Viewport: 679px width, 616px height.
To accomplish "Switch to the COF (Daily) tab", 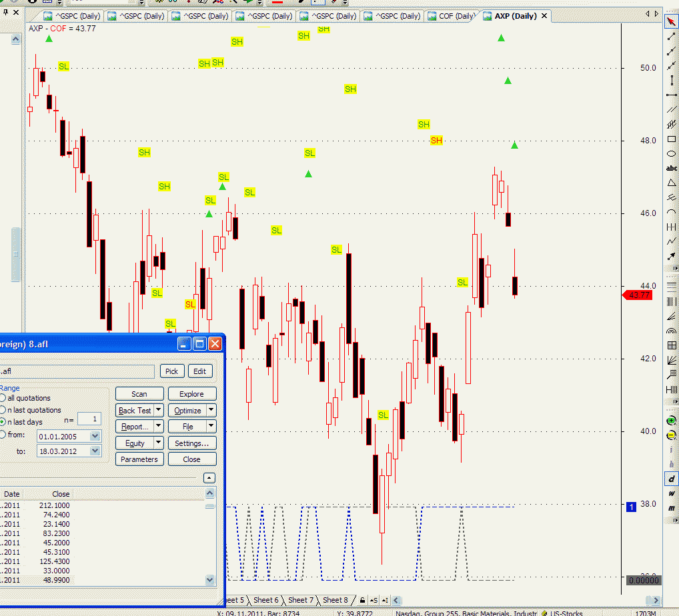I will [x=452, y=16].
